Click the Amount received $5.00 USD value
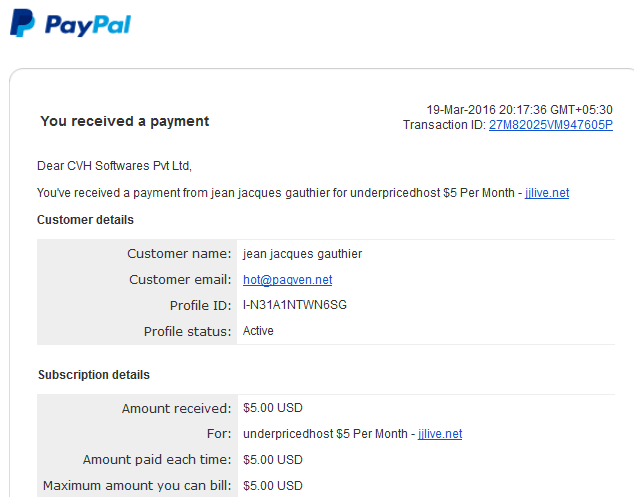The height and width of the screenshot is (497, 634). pos(273,408)
